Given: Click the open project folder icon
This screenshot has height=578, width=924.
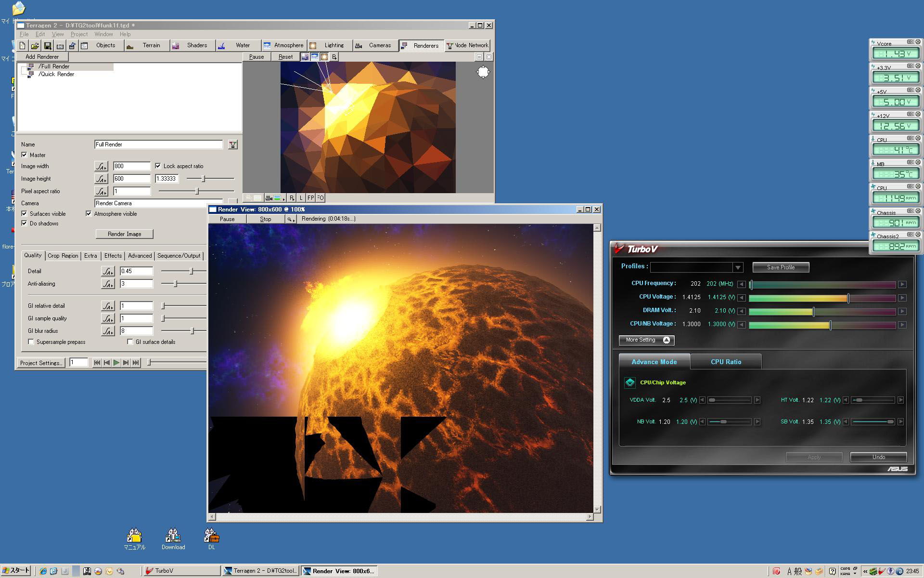Looking at the screenshot, I should click(35, 46).
